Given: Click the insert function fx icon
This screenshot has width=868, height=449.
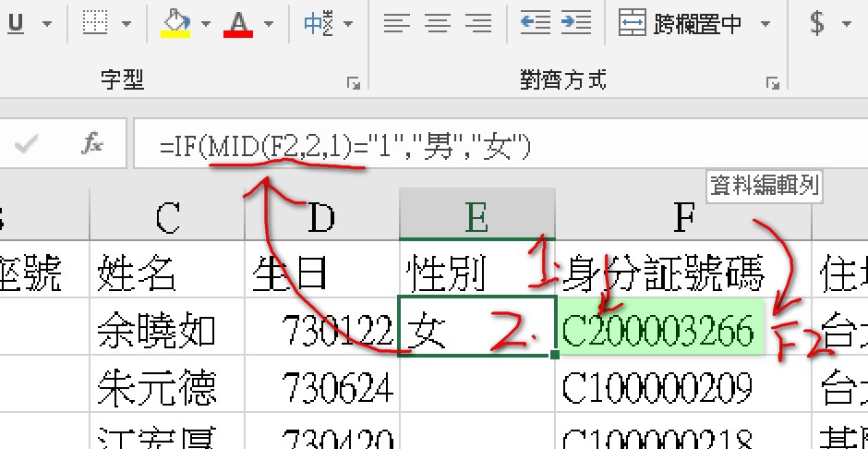Looking at the screenshot, I should pyautogui.click(x=92, y=143).
